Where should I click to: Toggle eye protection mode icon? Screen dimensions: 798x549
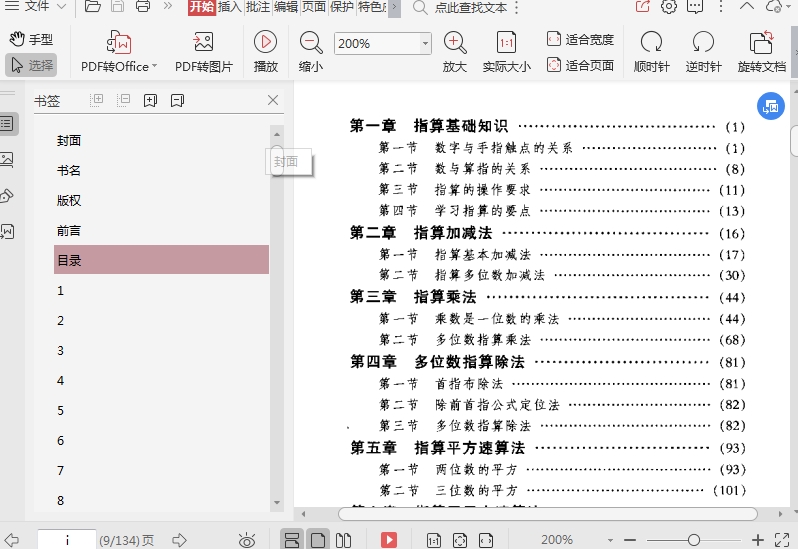(247, 540)
